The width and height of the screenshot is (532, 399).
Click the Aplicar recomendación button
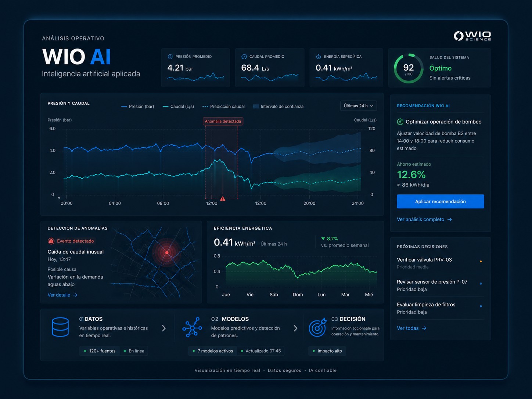[x=441, y=201]
